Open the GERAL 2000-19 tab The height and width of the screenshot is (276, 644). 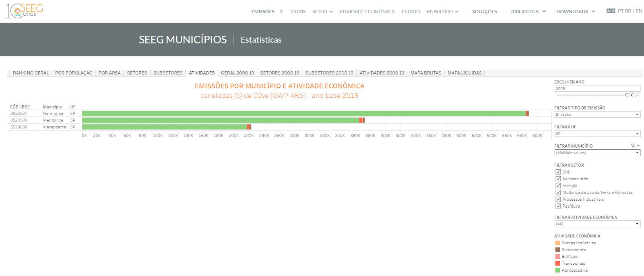(x=237, y=73)
